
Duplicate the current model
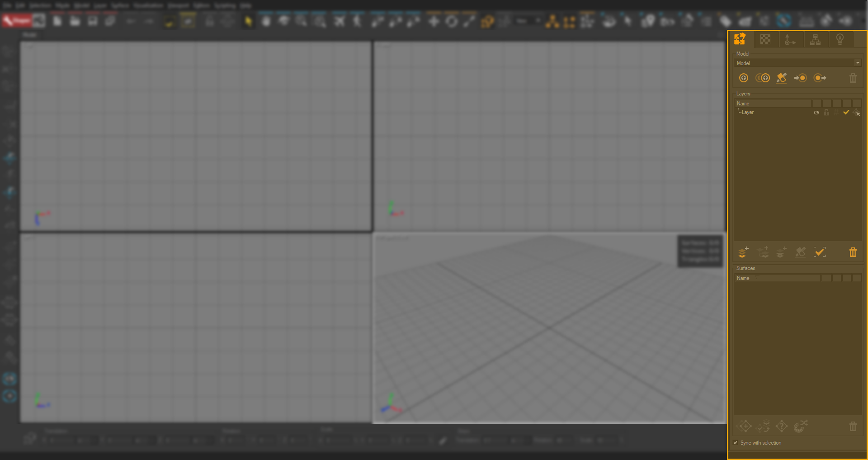point(763,78)
